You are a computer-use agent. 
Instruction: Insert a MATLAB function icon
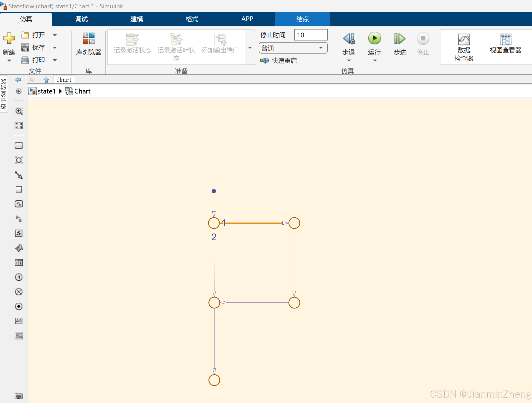(19, 248)
